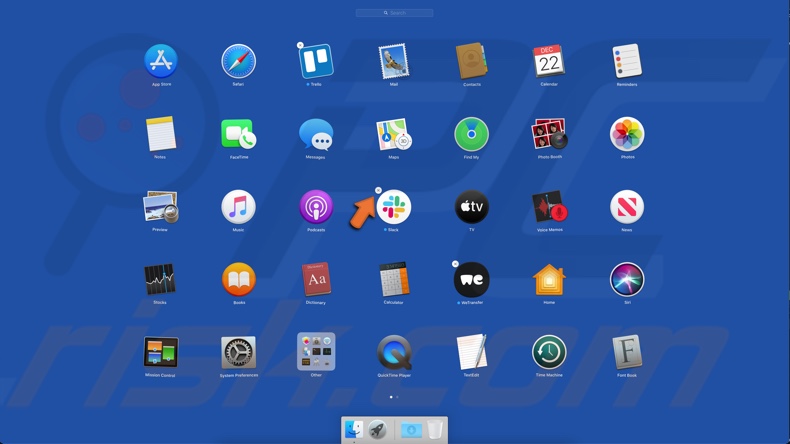Open the Home app
This screenshot has height=444, width=790.
coord(549,279)
